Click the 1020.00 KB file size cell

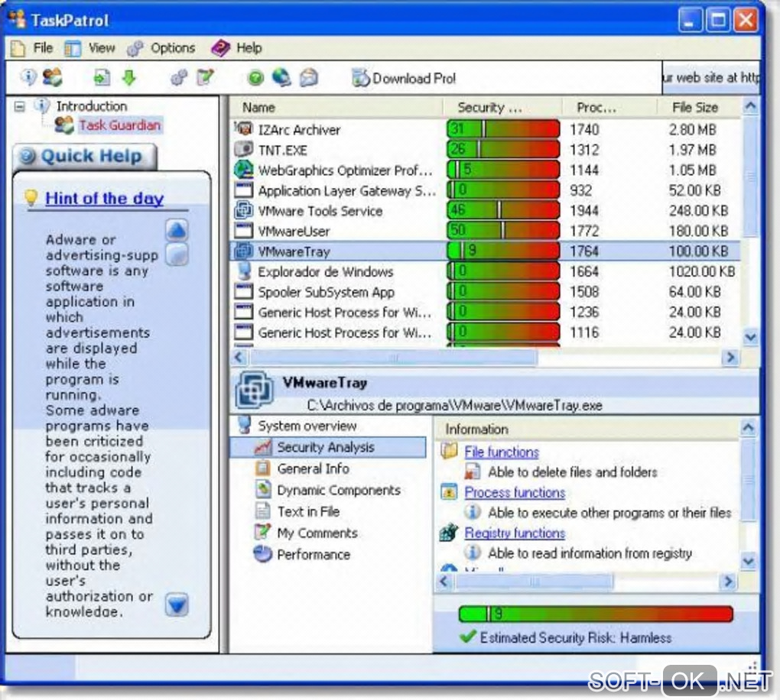coord(701,271)
